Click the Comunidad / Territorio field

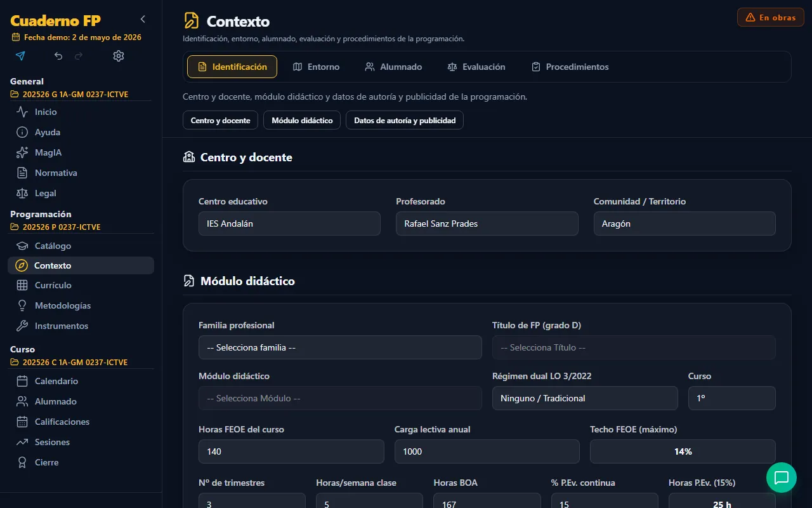click(684, 224)
